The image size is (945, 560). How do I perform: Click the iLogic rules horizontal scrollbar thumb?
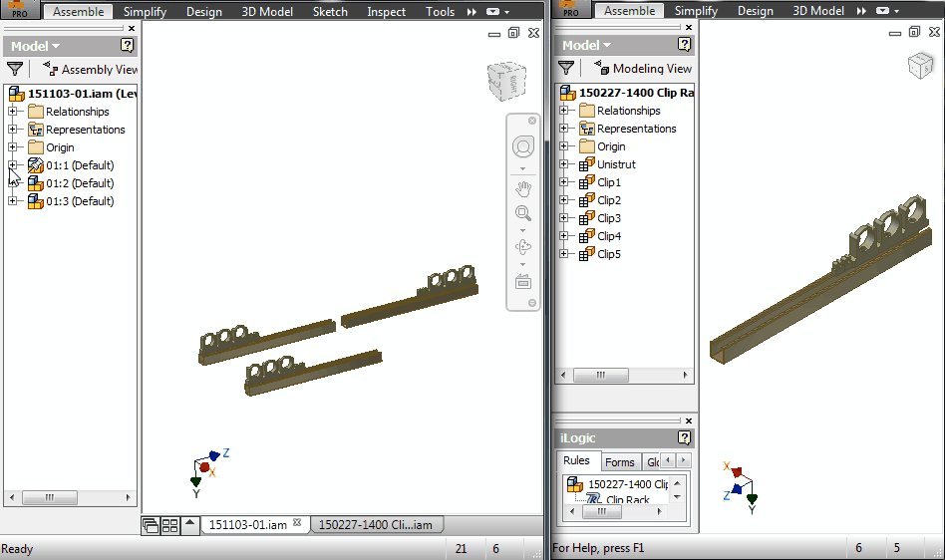point(602,512)
